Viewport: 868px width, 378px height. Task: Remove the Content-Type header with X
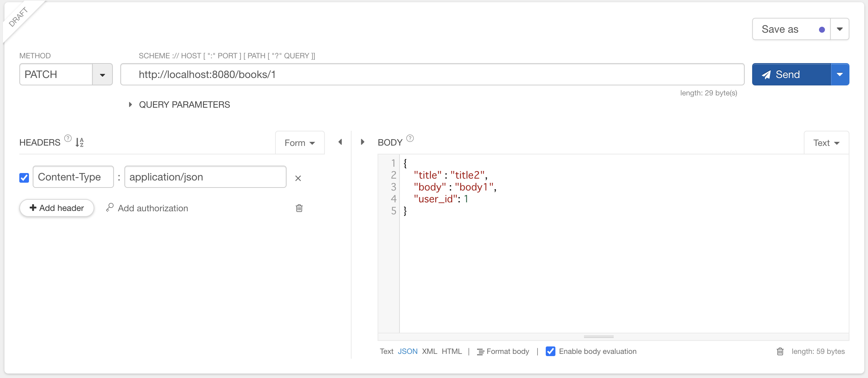coord(298,178)
